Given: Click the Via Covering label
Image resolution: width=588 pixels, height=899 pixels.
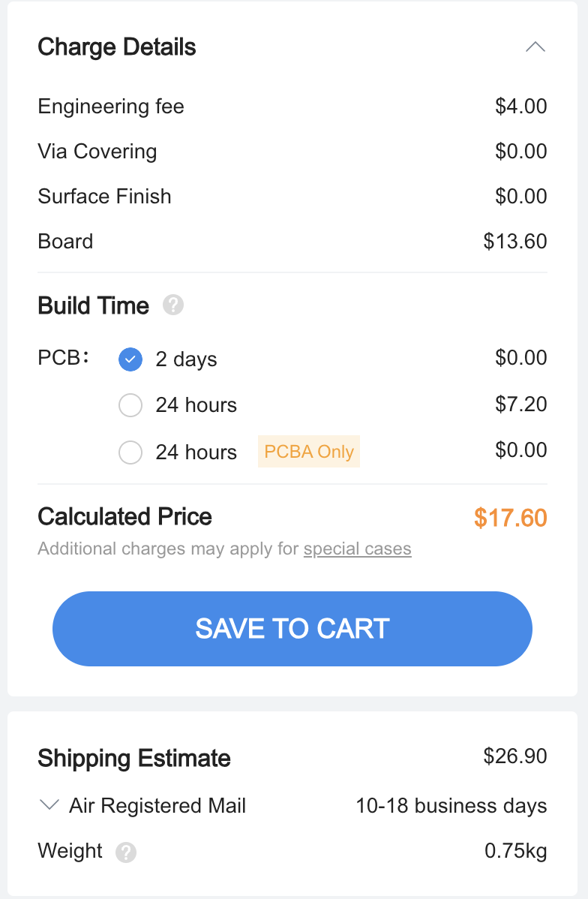Looking at the screenshot, I should [x=97, y=152].
